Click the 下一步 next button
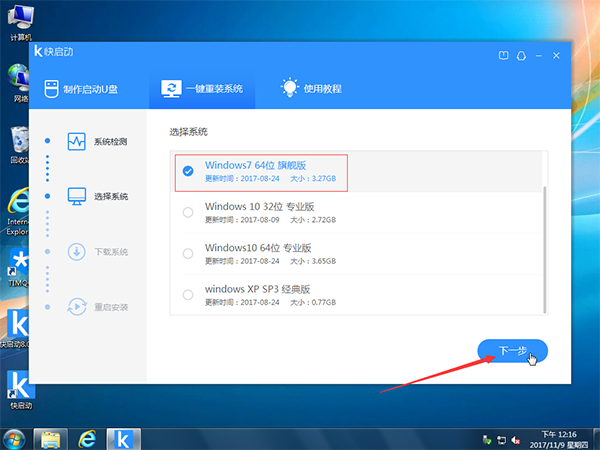600x450 pixels. [x=512, y=351]
